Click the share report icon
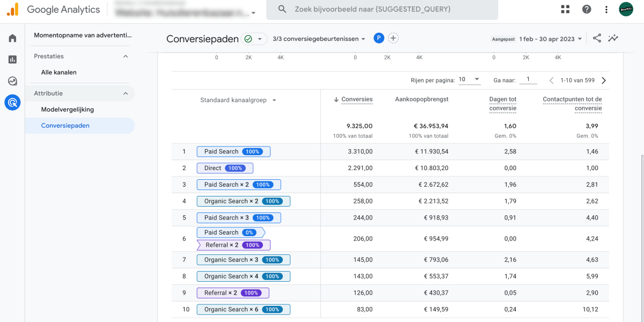Viewport: 644px width, 322px height. coord(597,38)
